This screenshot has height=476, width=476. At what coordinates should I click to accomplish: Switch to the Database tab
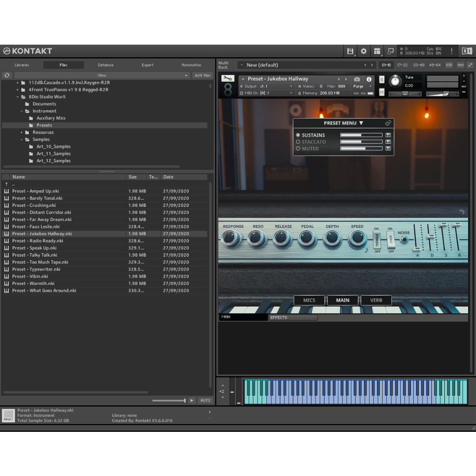[x=106, y=65]
